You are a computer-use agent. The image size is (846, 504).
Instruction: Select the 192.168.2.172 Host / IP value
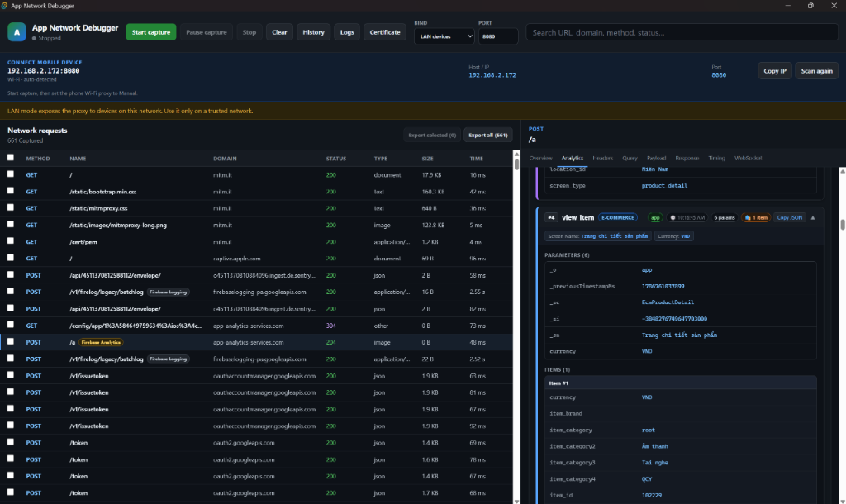coord(492,75)
